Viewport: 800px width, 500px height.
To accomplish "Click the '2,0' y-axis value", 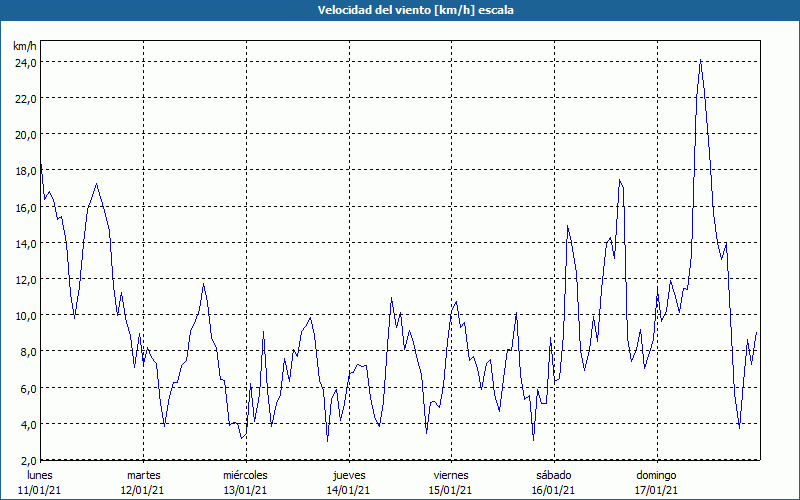I will point(29,461).
